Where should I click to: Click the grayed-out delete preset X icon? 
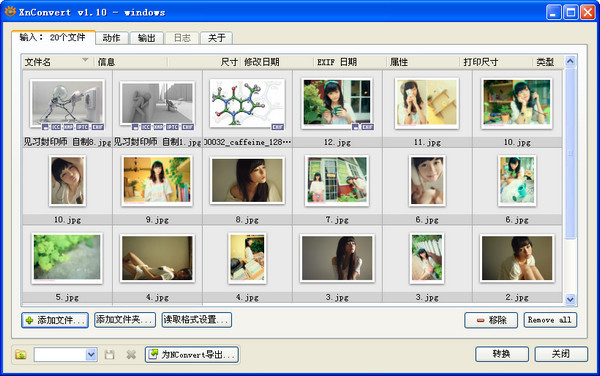click(x=131, y=355)
